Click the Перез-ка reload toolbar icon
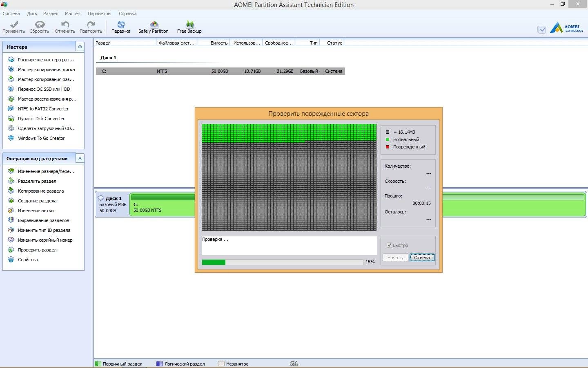This screenshot has width=588, height=368. point(121,27)
